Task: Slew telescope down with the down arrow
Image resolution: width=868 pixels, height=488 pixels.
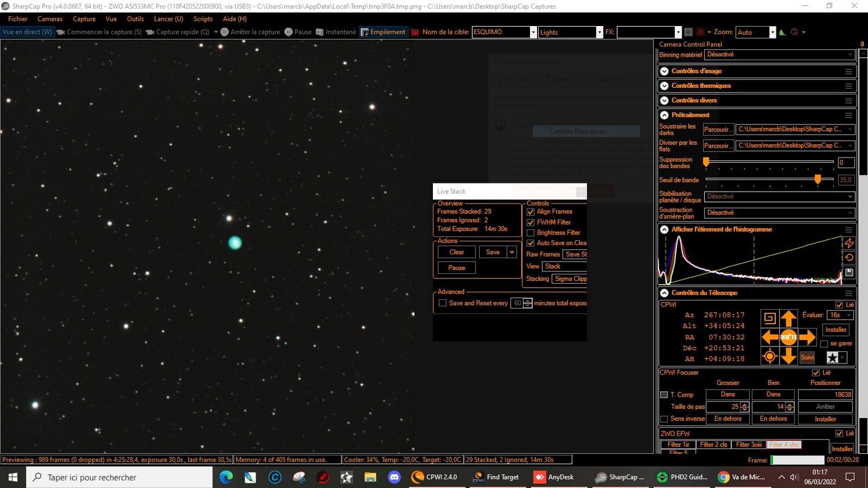Action: (788, 356)
